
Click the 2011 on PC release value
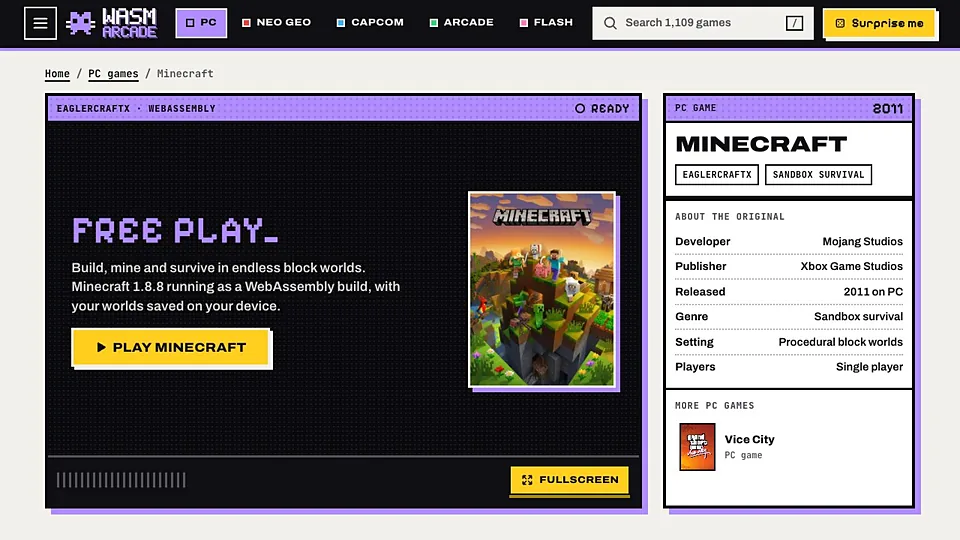[873, 291]
